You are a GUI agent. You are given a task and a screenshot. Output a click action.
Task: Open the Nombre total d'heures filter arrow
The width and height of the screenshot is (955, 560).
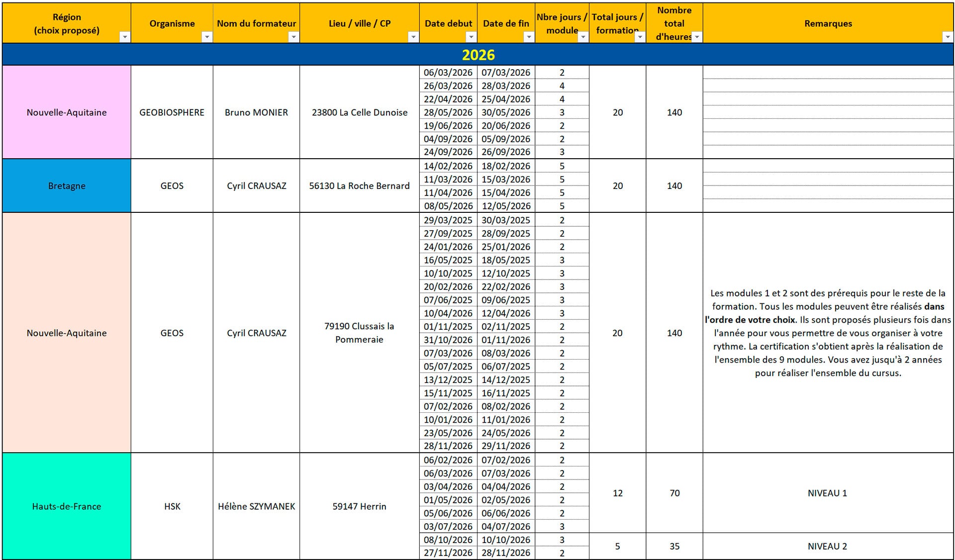[697, 37]
